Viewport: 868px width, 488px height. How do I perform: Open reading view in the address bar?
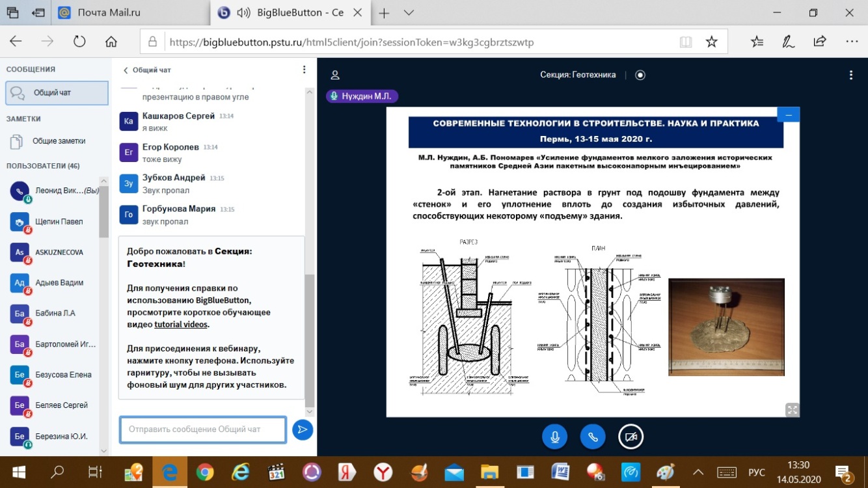(x=685, y=42)
